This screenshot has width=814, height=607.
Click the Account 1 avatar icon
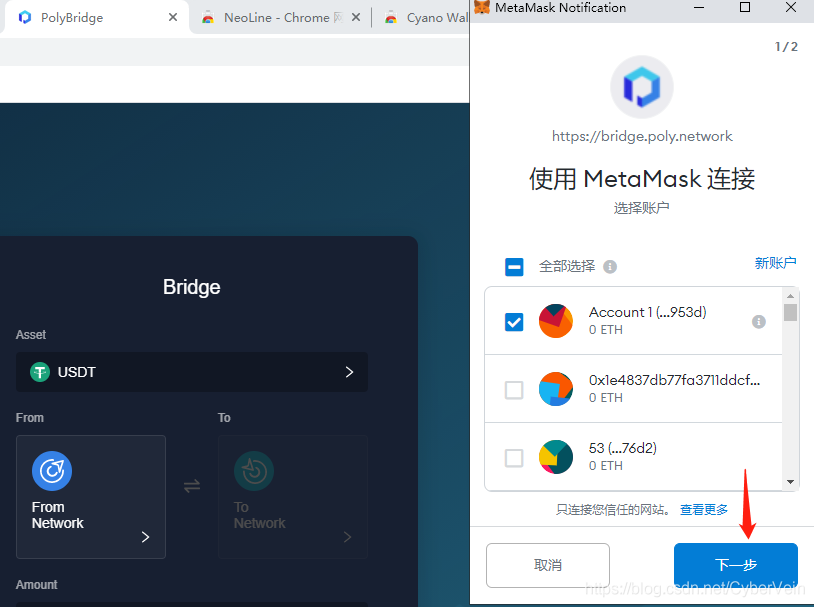tap(555, 321)
